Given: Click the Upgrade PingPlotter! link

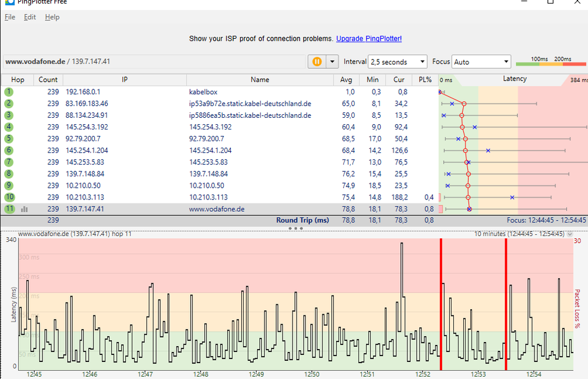Looking at the screenshot, I should [x=368, y=39].
